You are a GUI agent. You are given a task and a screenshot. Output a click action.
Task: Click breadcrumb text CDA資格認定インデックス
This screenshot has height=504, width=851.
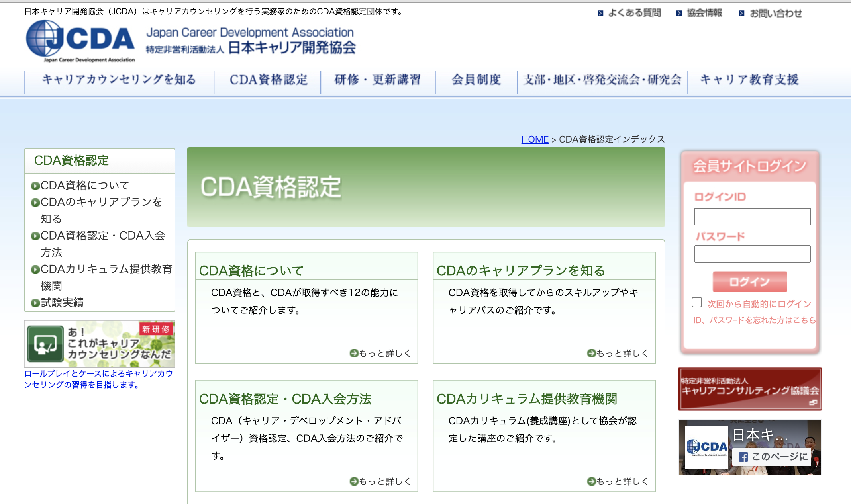coord(612,139)
